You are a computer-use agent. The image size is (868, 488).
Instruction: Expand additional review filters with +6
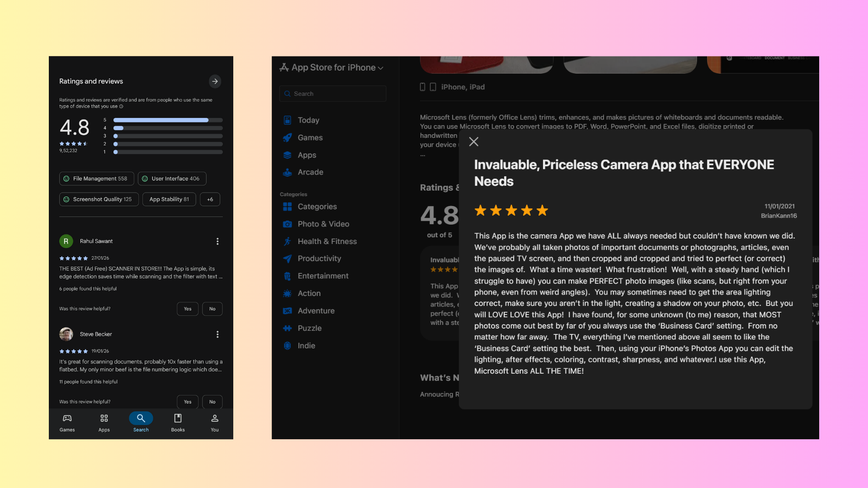[210, 199]
